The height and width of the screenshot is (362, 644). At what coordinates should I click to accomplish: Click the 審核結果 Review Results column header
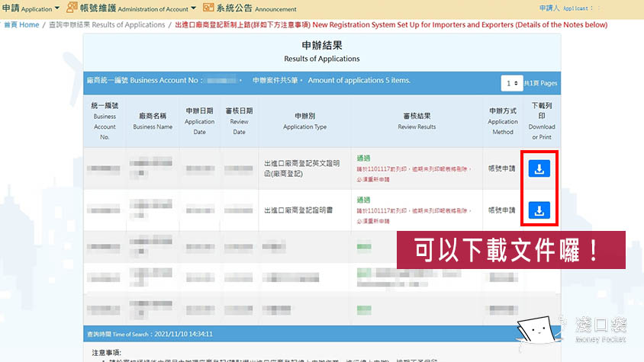click(x=417, y=121)
